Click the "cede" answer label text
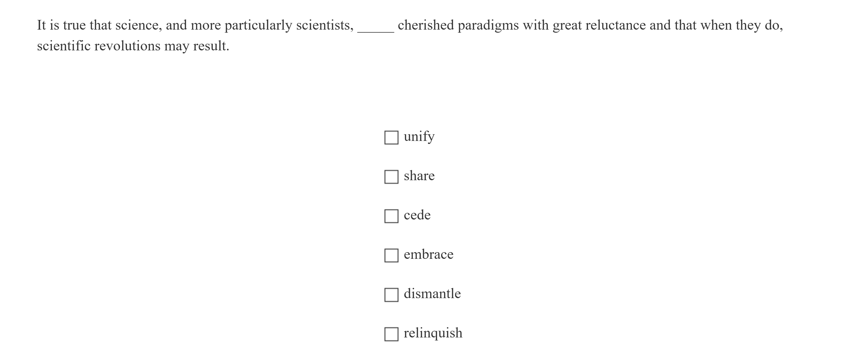The image size is (868, 351). pos(417,215)
